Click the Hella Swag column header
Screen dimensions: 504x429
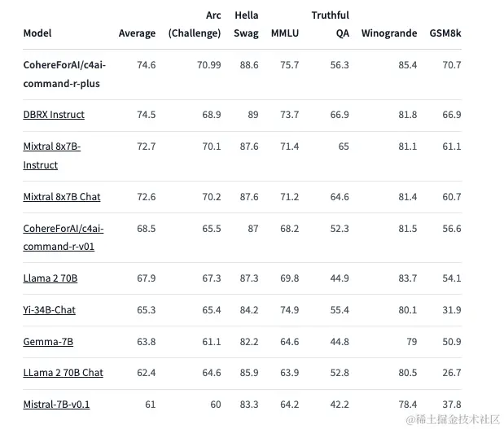coord(246,24)
